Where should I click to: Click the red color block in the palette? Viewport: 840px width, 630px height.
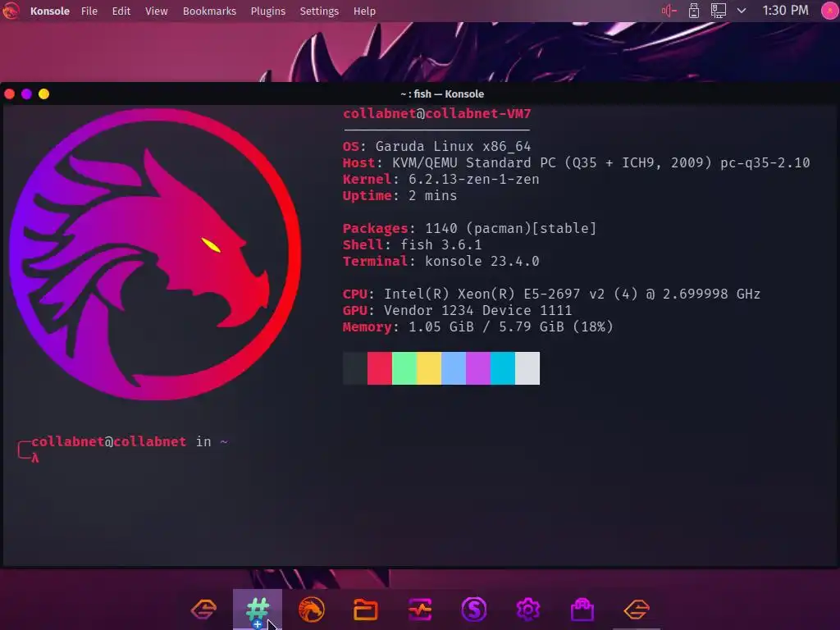(379, 368)
